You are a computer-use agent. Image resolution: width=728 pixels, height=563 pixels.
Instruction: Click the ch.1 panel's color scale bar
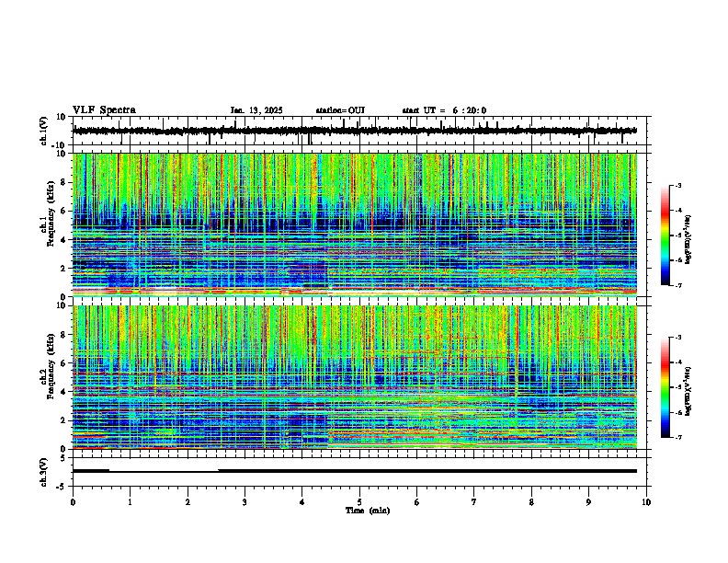665,236
